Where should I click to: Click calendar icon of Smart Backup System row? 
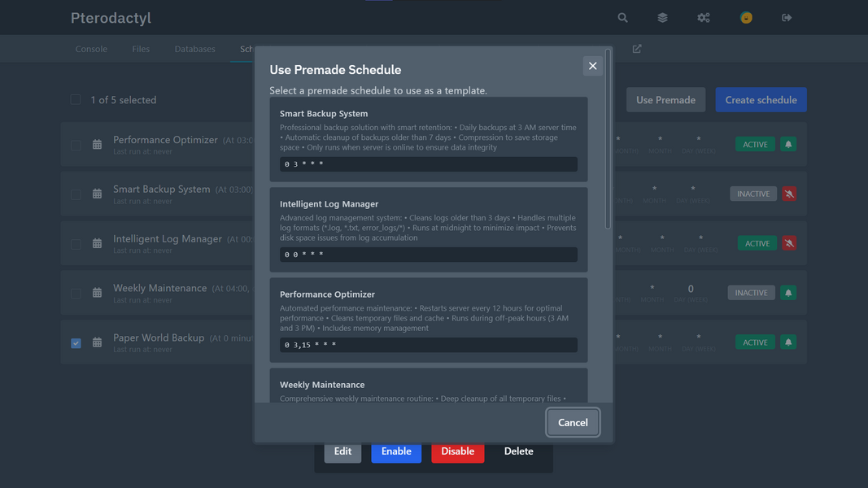(x=97, y=194)
